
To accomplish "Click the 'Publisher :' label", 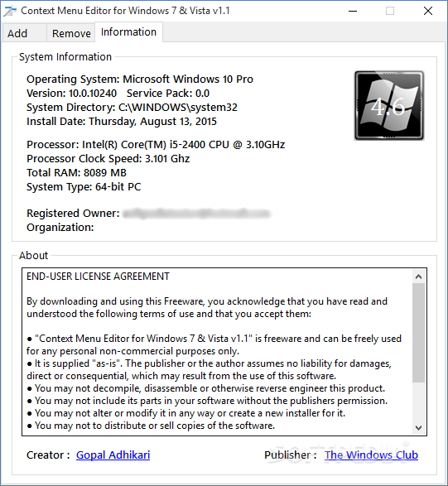I will coord(291,455).
